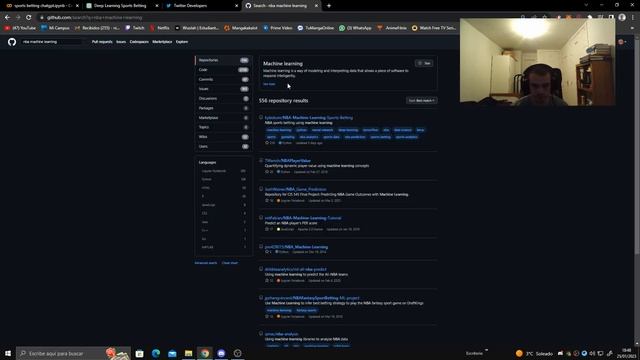Close the Twitter Developers tab
The height and width of the screenshot is (360, 640).
(237, 6)
